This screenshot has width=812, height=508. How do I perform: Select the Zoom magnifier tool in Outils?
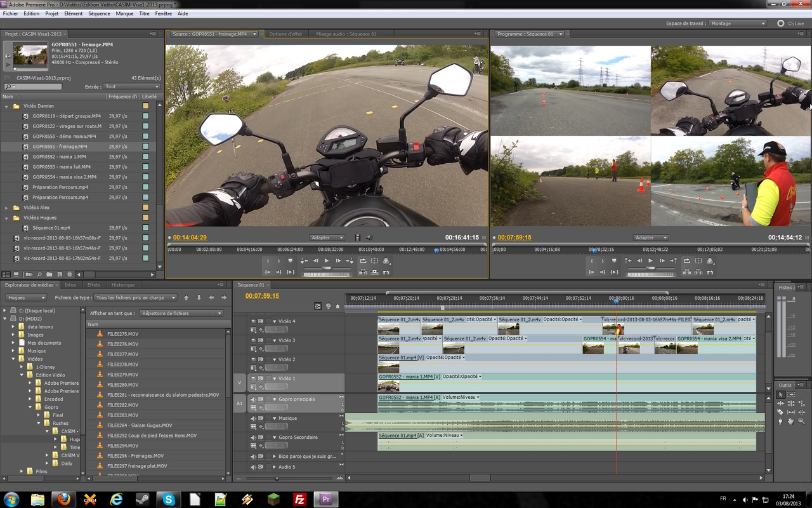802,421
